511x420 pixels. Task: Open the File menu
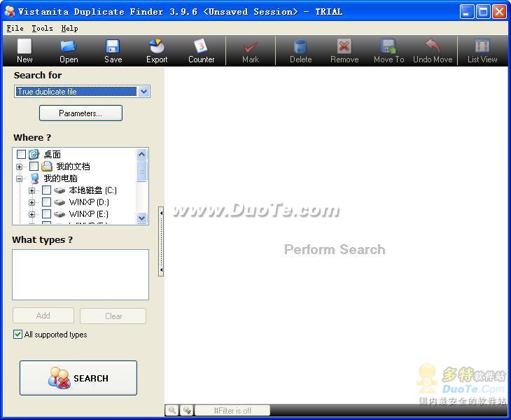pos(15,28)
